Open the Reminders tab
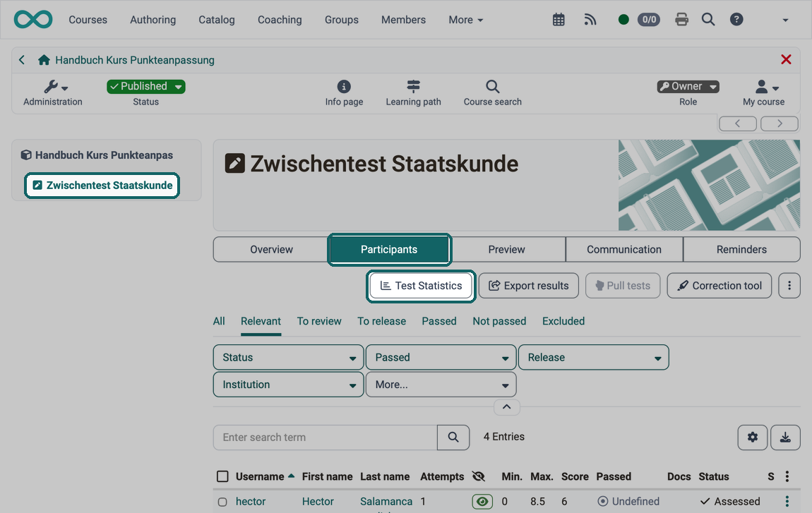This screenshot has height=513, width=812. pos(741,250)
